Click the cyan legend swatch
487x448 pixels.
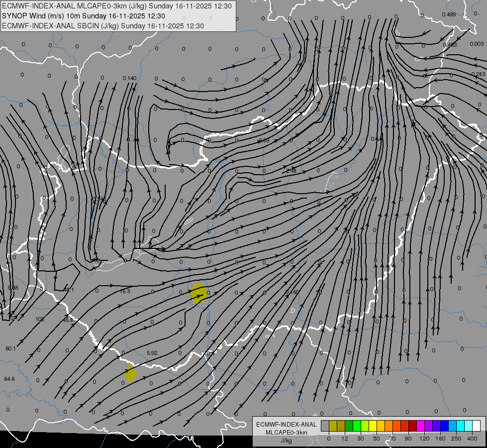pos(461,426)
